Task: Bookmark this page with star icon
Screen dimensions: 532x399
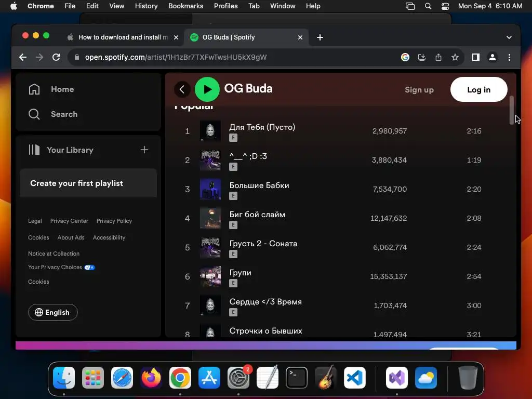Action: click(455, 57)
